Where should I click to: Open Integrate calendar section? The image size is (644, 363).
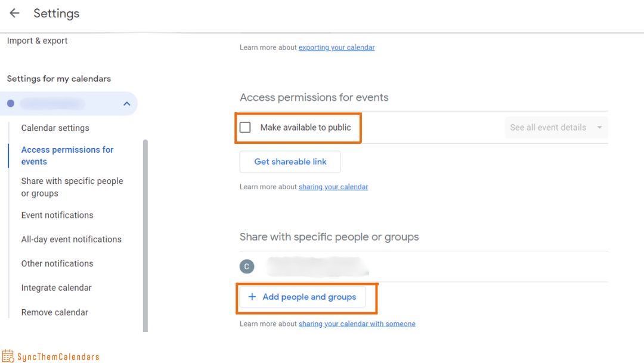coord(56,288)
